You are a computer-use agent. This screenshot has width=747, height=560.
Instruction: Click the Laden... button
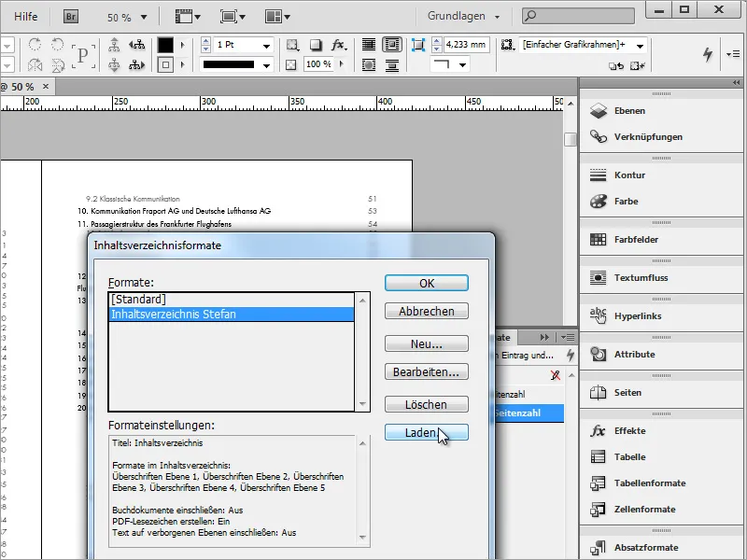(x=427, y=432)
